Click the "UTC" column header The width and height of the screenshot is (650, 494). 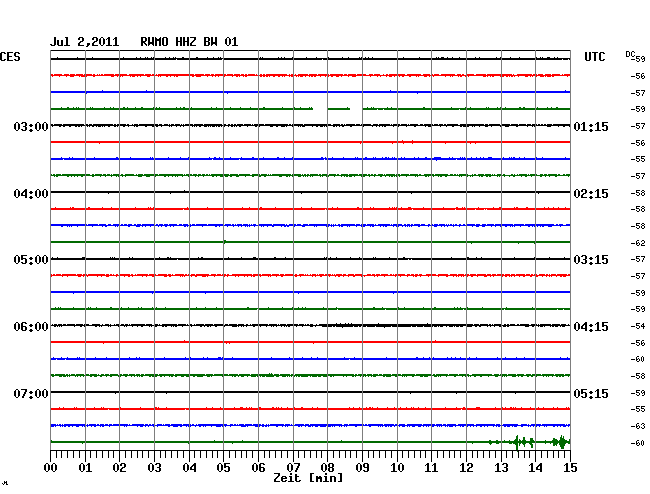[x=594, y=57]
